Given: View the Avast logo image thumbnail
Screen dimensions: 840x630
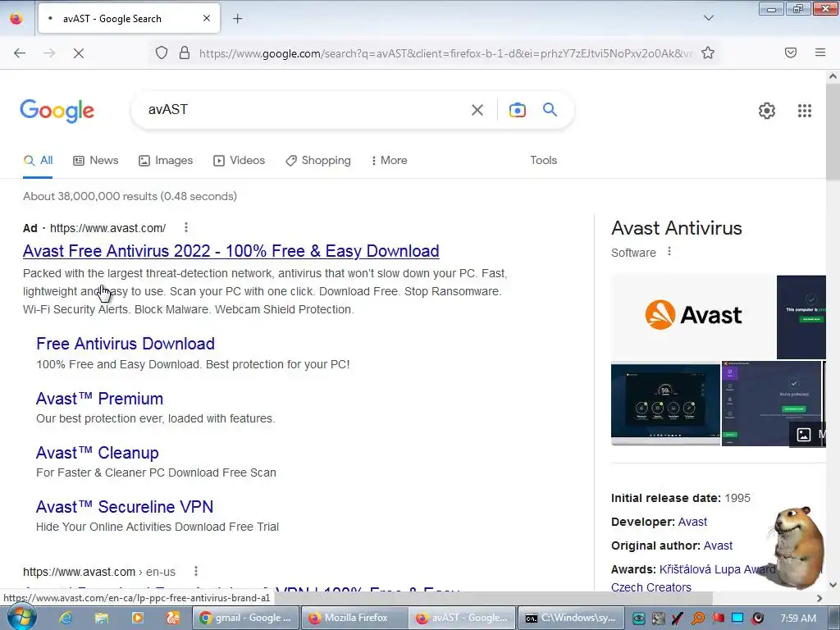Looking at the screenshot, I should pos(693,316).
